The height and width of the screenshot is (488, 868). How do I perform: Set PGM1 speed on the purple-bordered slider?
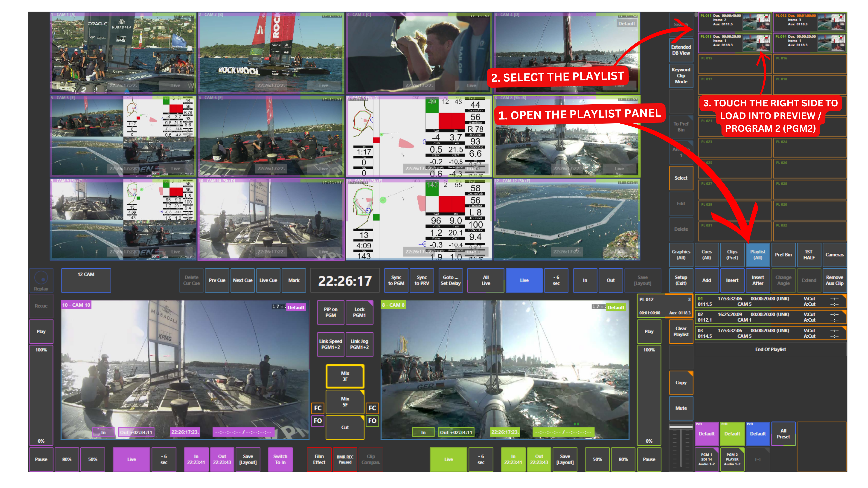pos(41,395)
